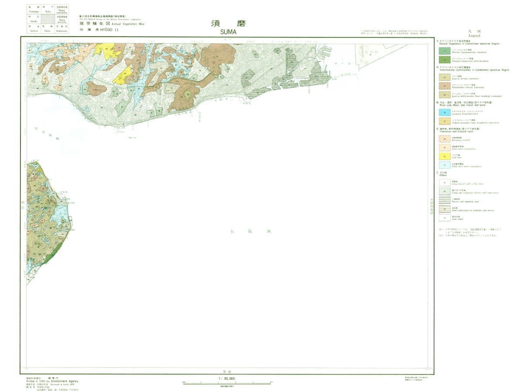Click the Urban residential district with many trees swatch
Image resolution: width=532 pixels, height=392 pixels.
point(444,192)
